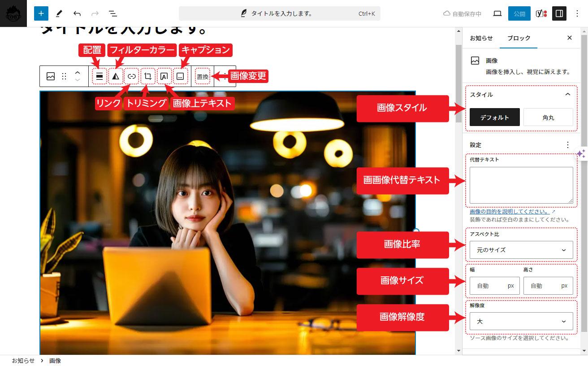Click the 公開 publish button
Screen dimensions: 588x366
click(519, 13)
